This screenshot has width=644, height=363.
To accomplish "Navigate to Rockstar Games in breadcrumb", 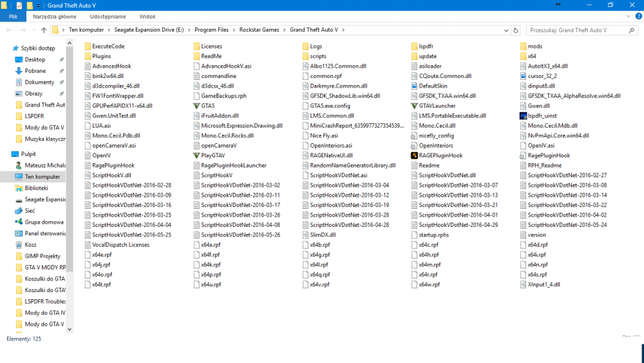I will [259, 30].
